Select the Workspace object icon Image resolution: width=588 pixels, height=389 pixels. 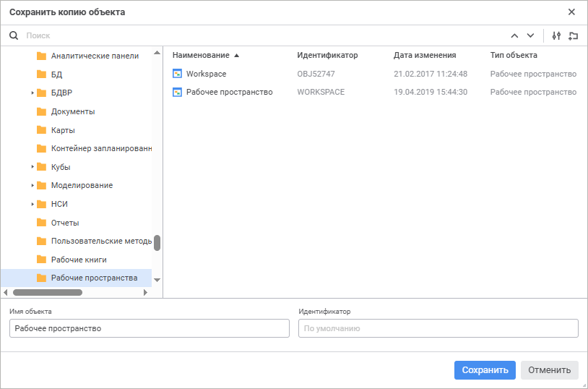[178, 74]
